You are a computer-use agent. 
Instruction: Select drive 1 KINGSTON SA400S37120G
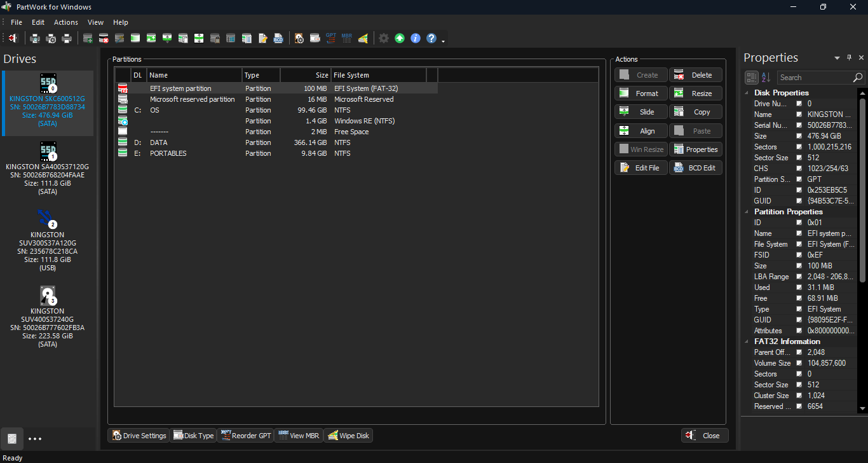pyautogui.click(x=48, y=168)
